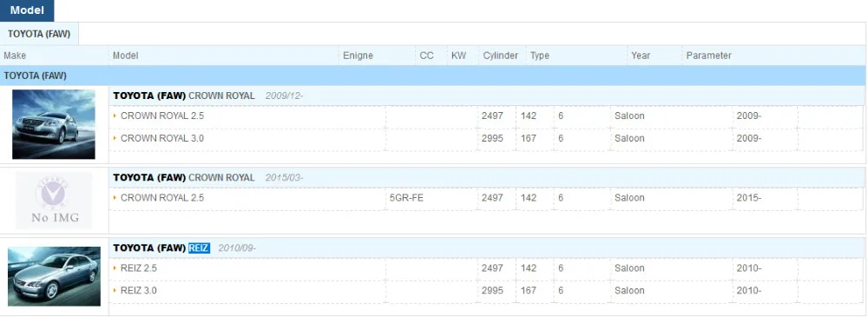Open the CROWN ROYAL 3.0 link
Viewport: 868px width, 317px height.
click(x=162, y=139)
